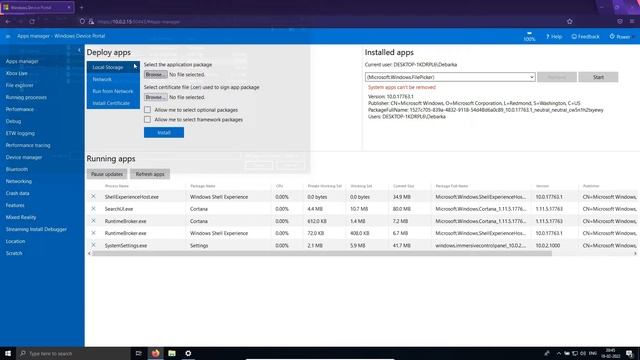
Task: Open a new browser tab
Action: 82,7
